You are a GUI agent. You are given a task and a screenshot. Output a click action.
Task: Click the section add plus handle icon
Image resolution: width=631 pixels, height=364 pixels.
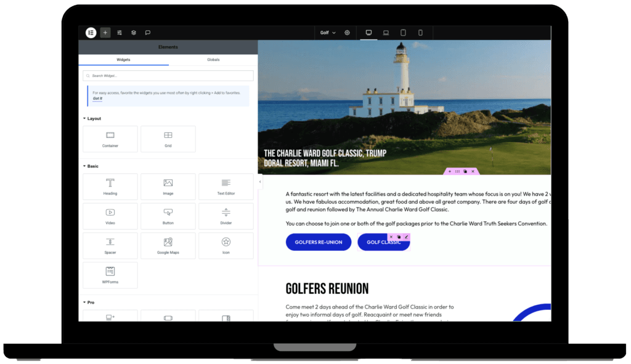[x=450, y=171]
